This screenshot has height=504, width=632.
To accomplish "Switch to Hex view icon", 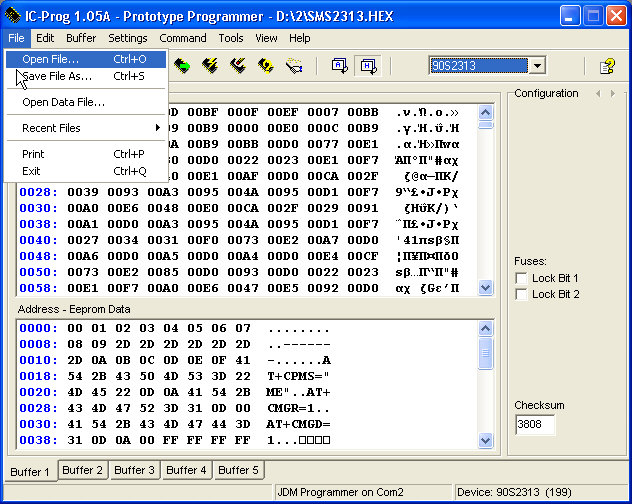I will 368,66.
